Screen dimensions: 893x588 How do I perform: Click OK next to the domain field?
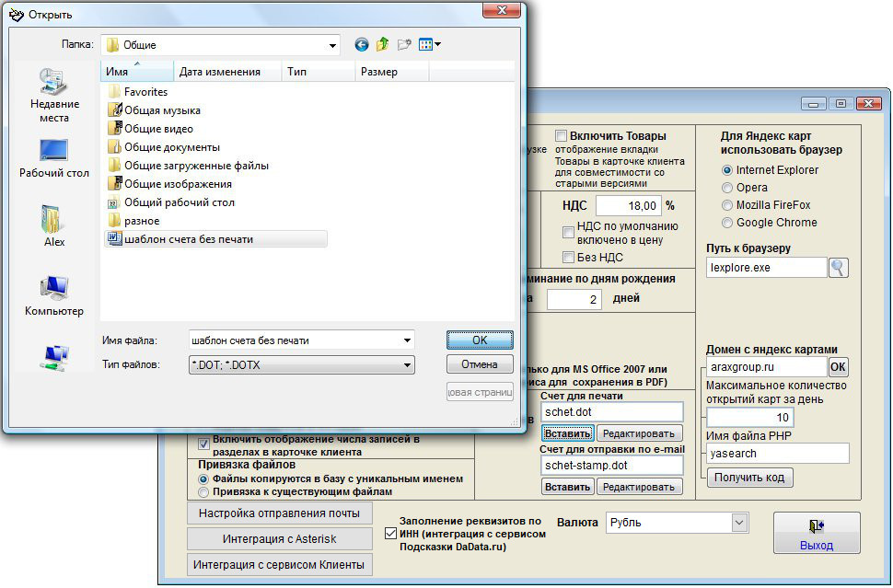(838, 367)
